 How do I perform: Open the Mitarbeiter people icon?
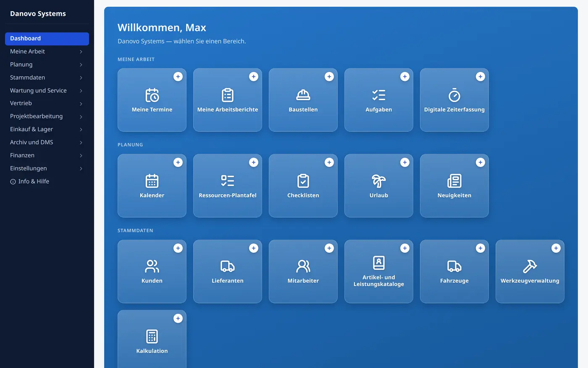pos(303,266)
